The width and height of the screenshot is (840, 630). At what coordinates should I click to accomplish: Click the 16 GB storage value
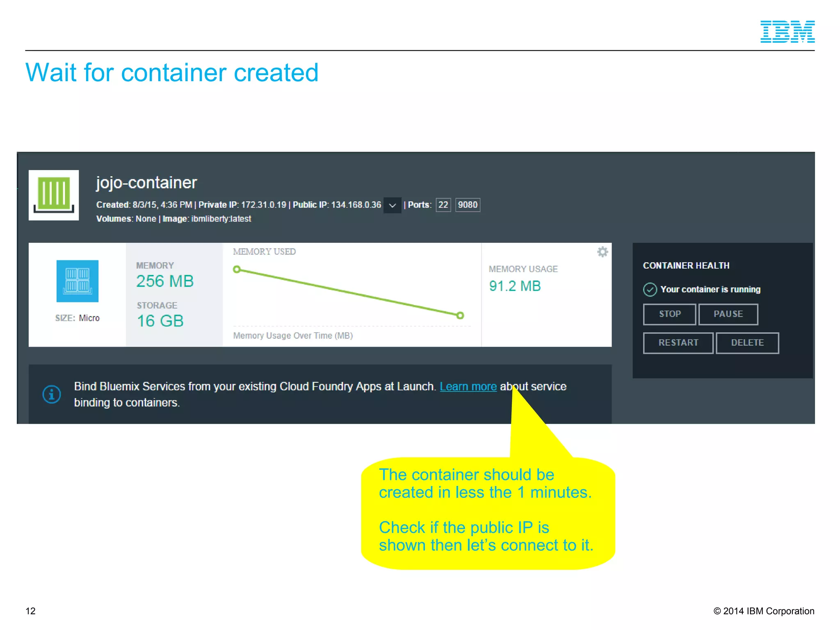point(160,321)
